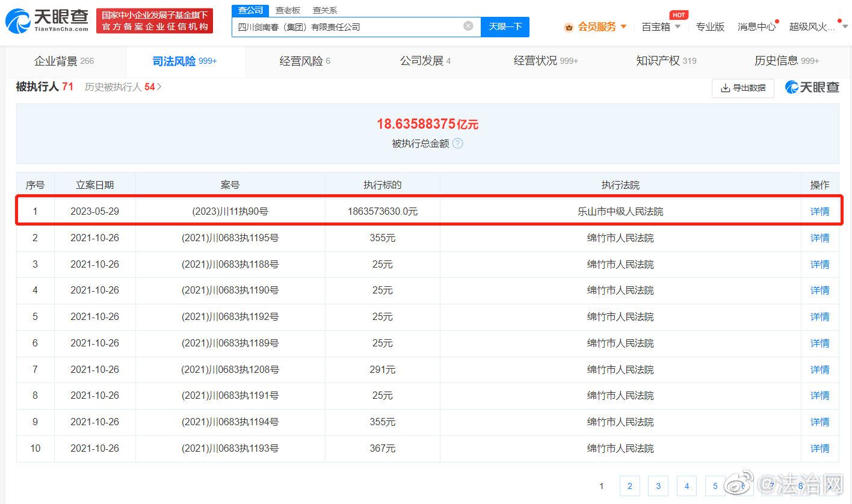This screenshot has width=852, height=504.
Task: Switch to the 查关系 search tab
Action: pyautogui.click(x=325, y=10)
